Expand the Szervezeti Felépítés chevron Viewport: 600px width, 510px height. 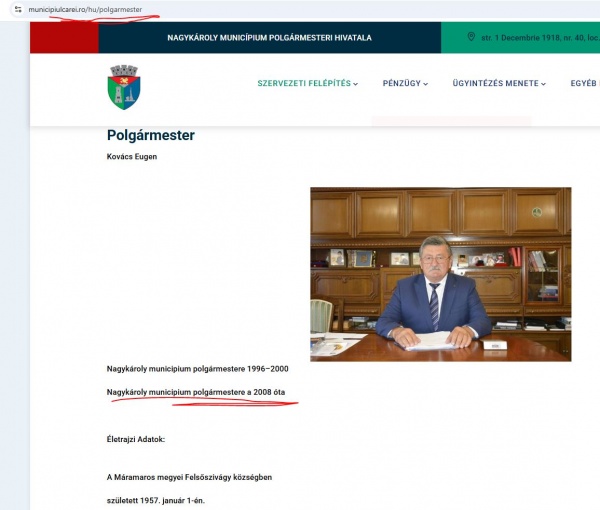[355, 84]
